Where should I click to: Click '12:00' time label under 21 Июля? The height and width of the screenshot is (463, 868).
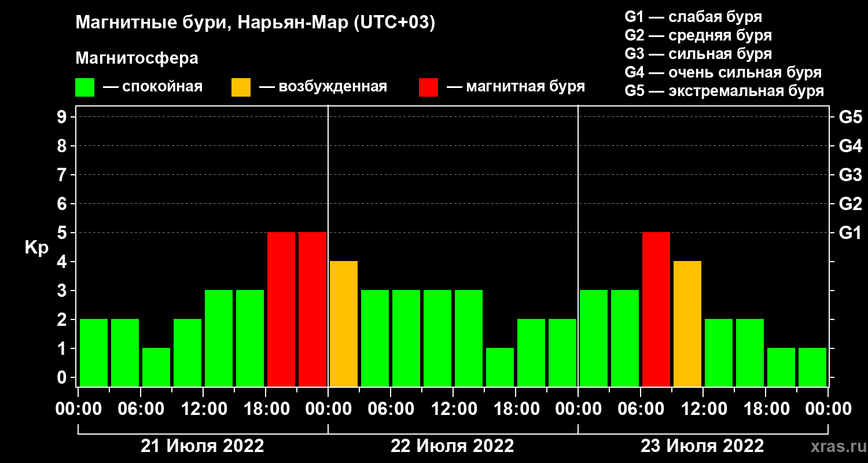click(x=203, y=409)
